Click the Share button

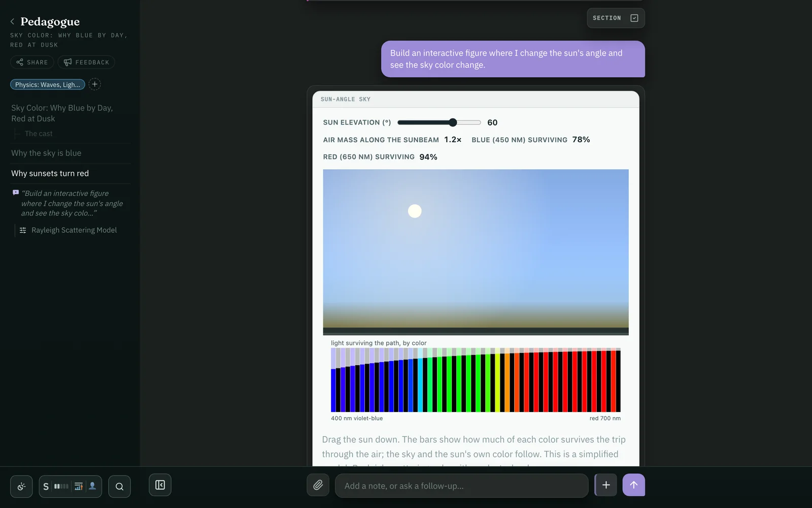coord(32,62)
